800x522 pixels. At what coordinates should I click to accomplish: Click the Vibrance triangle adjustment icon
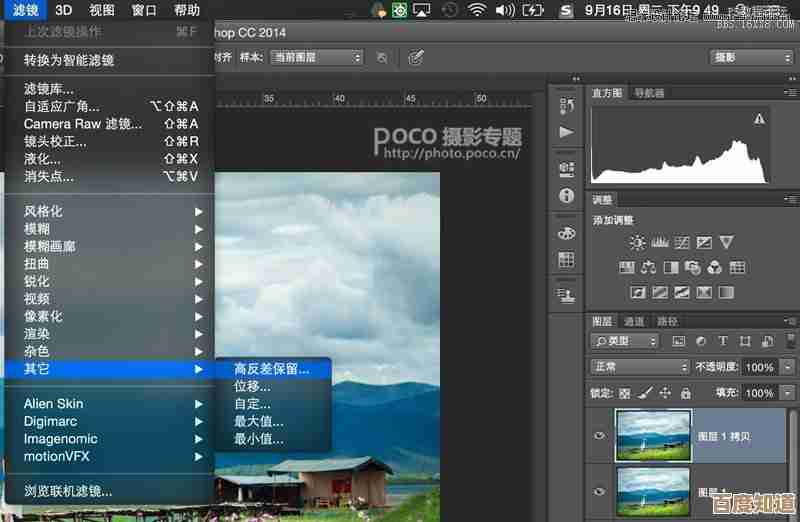726,242
